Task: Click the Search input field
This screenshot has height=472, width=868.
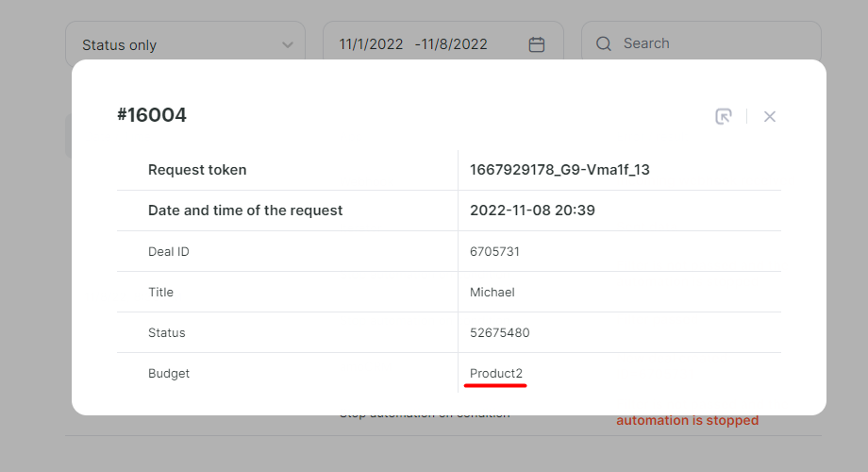Action: click(701, 43)
